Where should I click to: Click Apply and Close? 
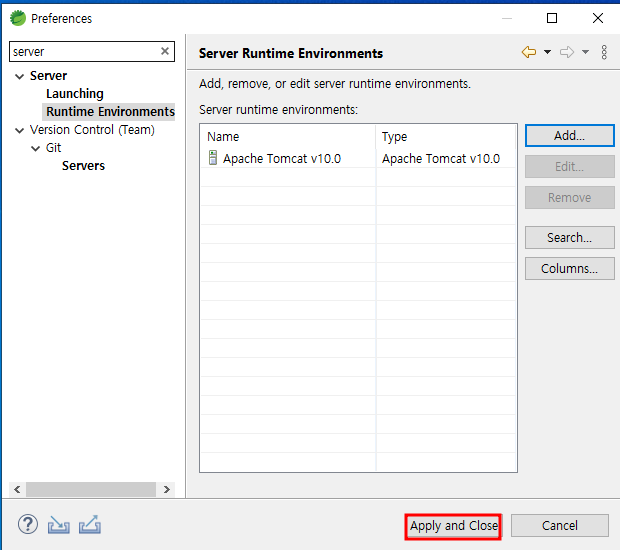453,526
